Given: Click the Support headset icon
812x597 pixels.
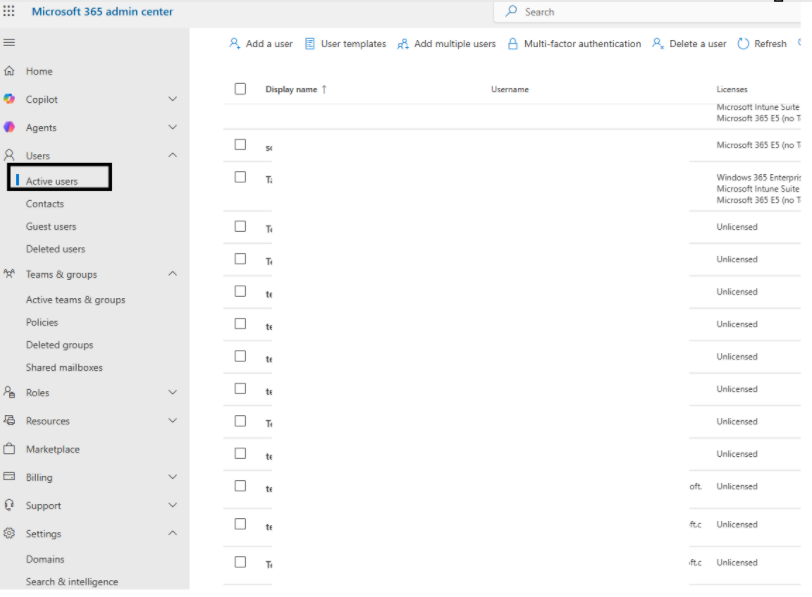Looking at the screenshot, I should tap(9, 505).
